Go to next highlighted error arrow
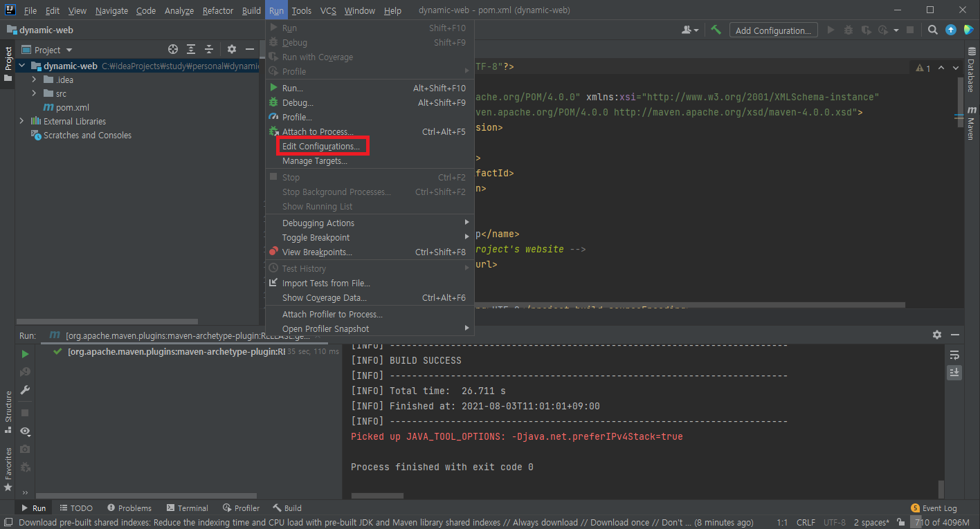This screenshot has width=980, height=529. pyautogui.click(x=956, y=68)
